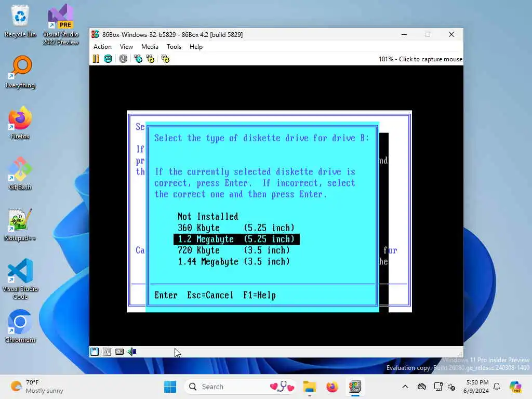
Task: Pause emulation with the pause toolbar icon
Action: point(96,59)
